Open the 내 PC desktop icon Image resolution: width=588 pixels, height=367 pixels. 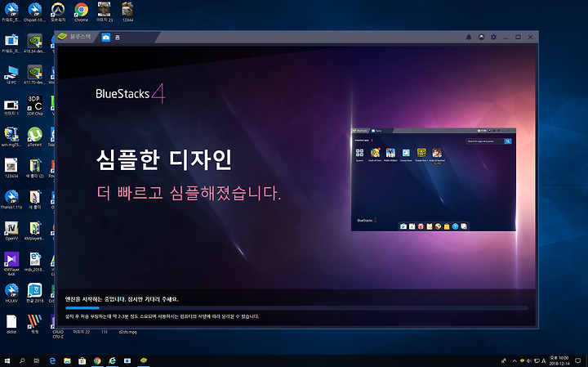(x=11, y=74)
